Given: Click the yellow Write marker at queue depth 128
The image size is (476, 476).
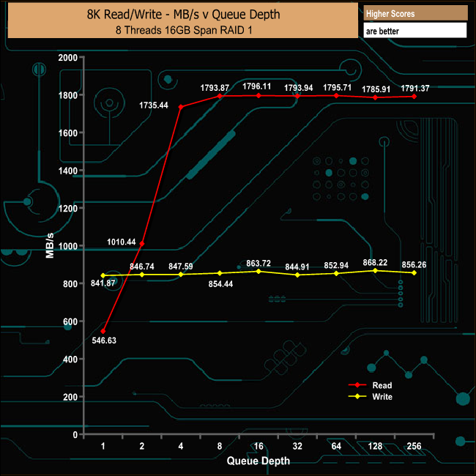Looking at the screenshot, I should point(375,270).
